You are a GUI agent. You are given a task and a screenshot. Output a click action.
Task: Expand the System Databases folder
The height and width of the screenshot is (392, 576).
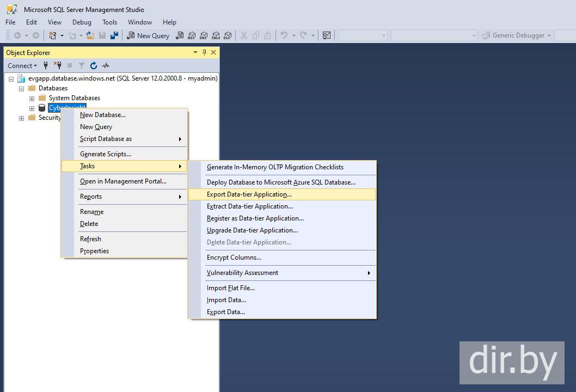click(32, 99)
